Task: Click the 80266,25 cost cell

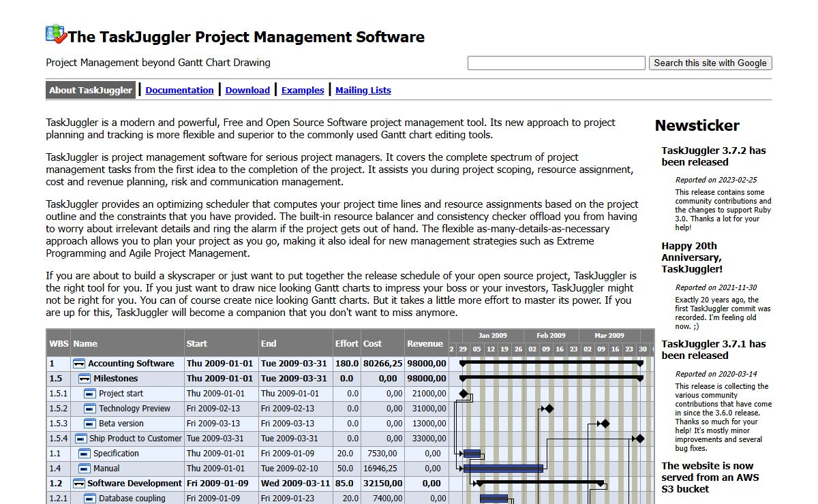Action: click(x=383, y=364)
